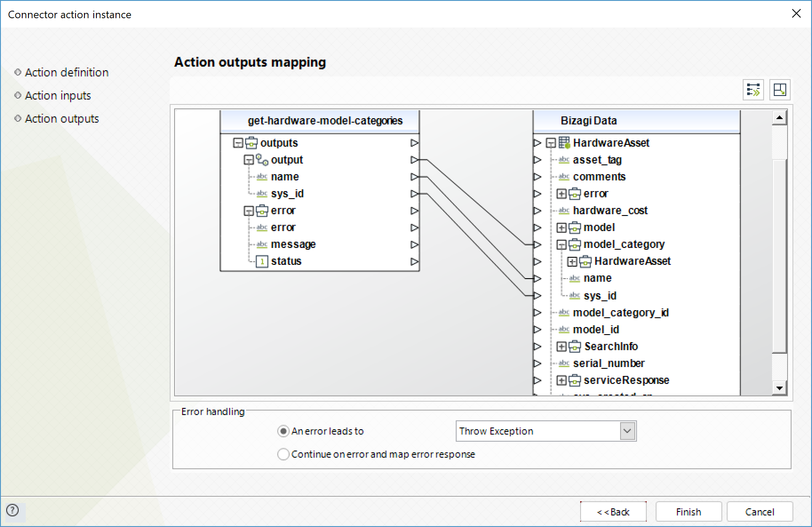Click the Bizagi Data panel header

[637, 121]
